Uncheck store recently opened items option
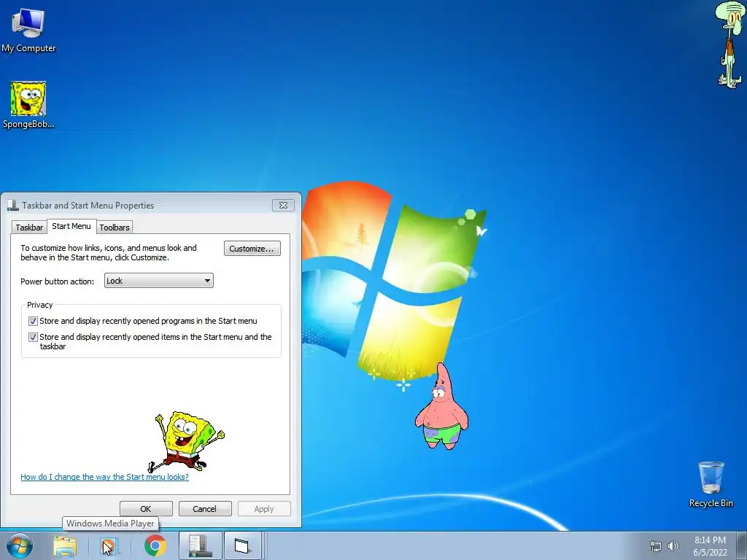This screenshot has height=560, width=747. 33,337
